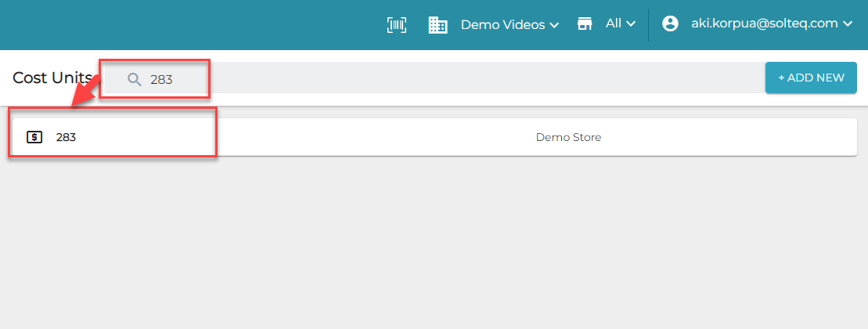
Task: Expand the chevron beside the email address
Action: [x=847, y=24]
